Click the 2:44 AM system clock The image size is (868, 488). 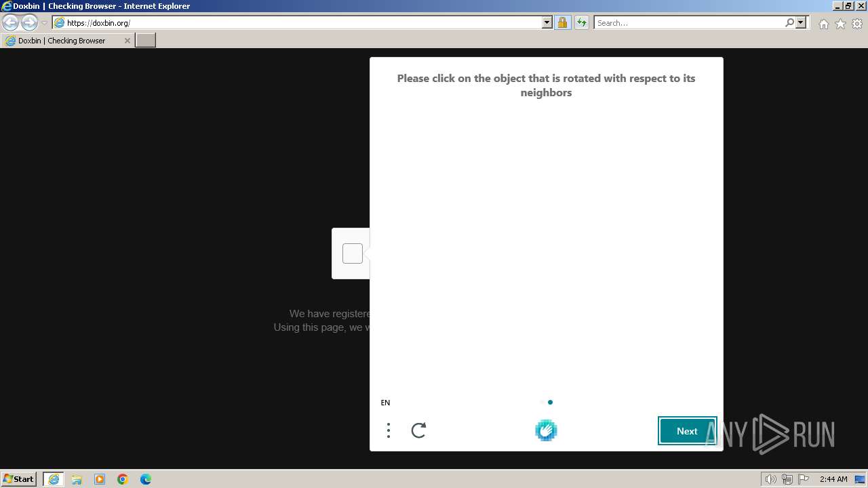pyautogui.click(x=833, y=479)
